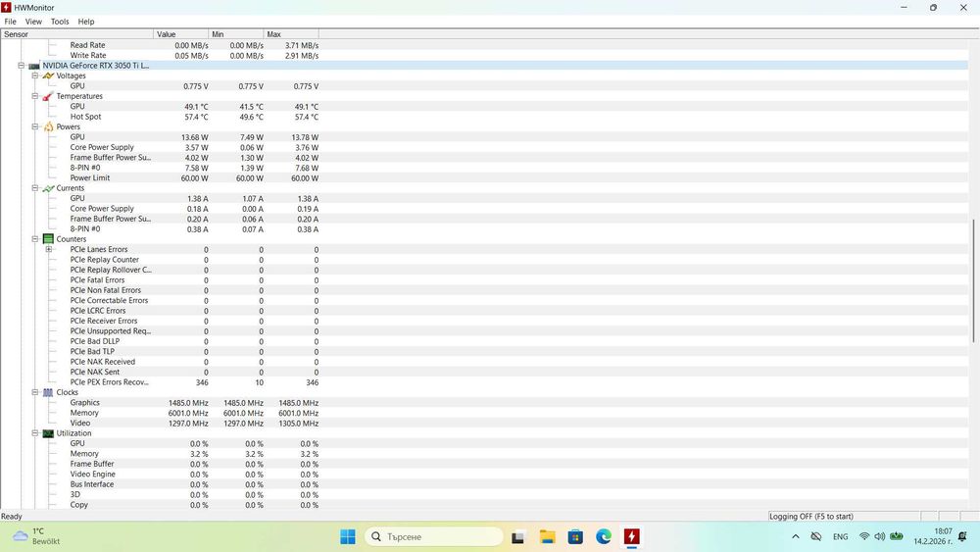Open the notification bell icon
Image resolution: width=980 pixels, height=552 pixels.
point(962,536)
